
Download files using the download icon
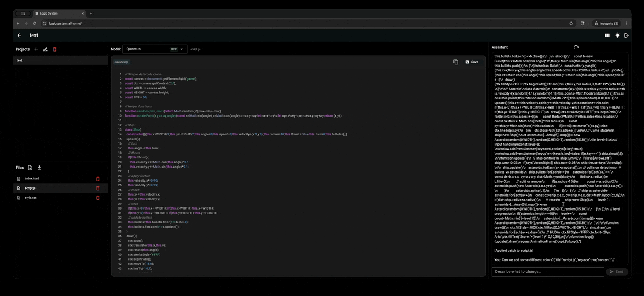coord(39,168)
